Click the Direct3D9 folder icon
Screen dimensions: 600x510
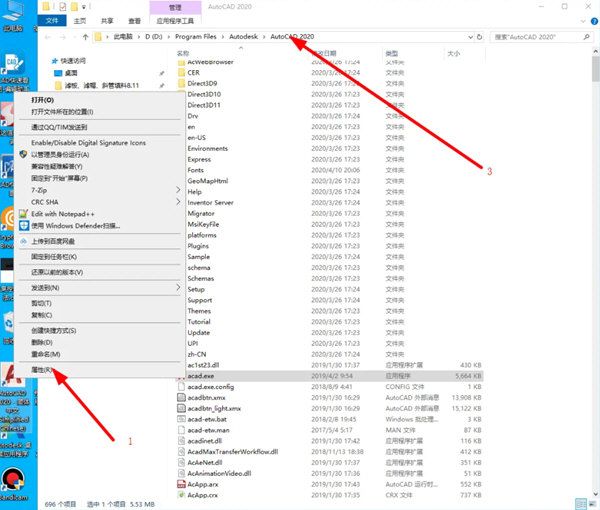(181, 83)
